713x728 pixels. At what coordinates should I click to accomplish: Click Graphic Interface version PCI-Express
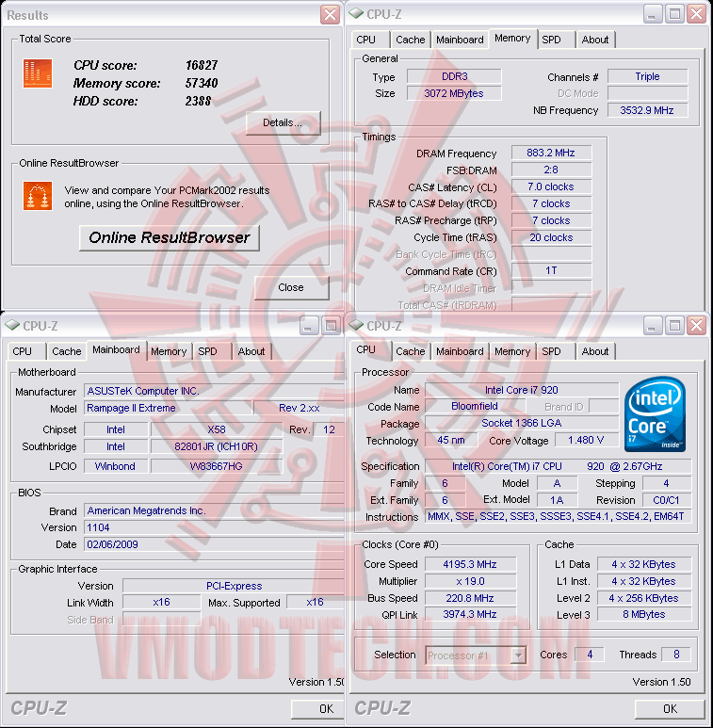(234, 586)
